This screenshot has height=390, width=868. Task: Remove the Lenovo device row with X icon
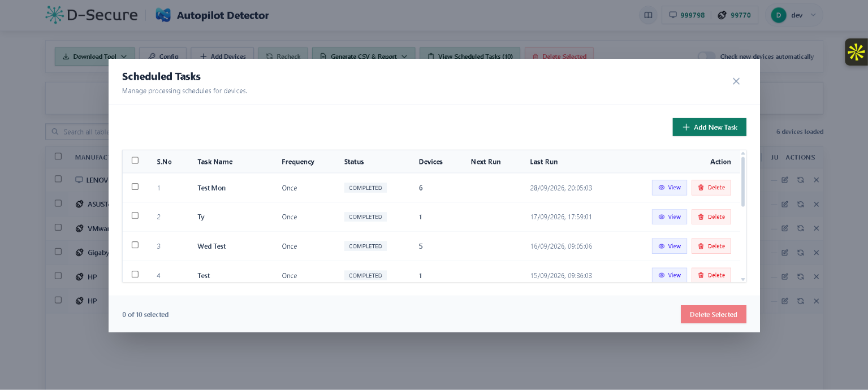click(816, 180)
